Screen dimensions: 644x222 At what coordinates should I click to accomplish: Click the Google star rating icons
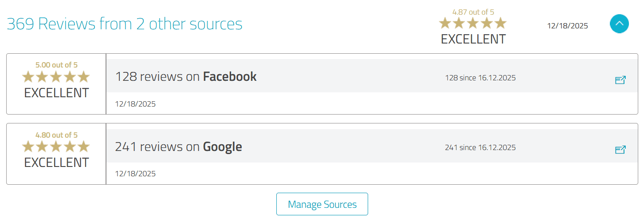(x=56, y=147)
